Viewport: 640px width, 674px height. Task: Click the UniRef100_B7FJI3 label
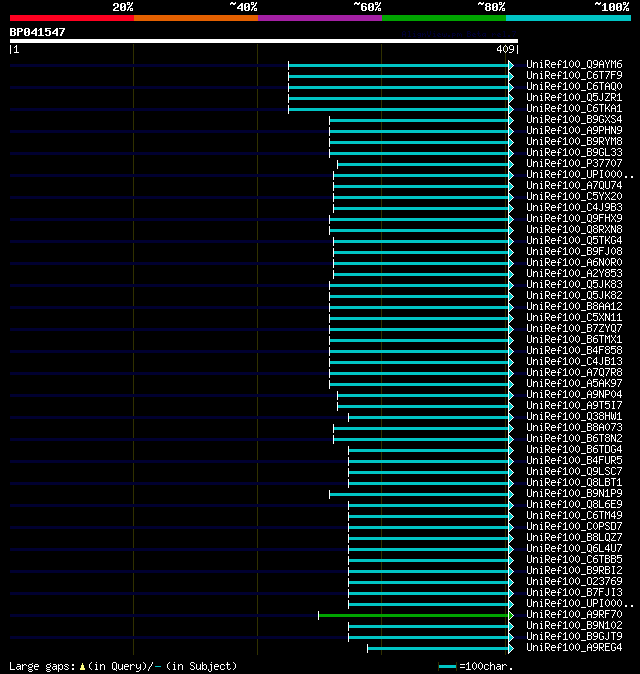click(x=574, y=592)
